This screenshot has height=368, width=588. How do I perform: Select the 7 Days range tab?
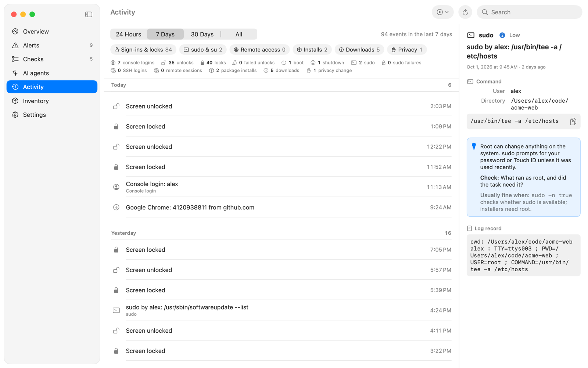(x=165, y=34)
